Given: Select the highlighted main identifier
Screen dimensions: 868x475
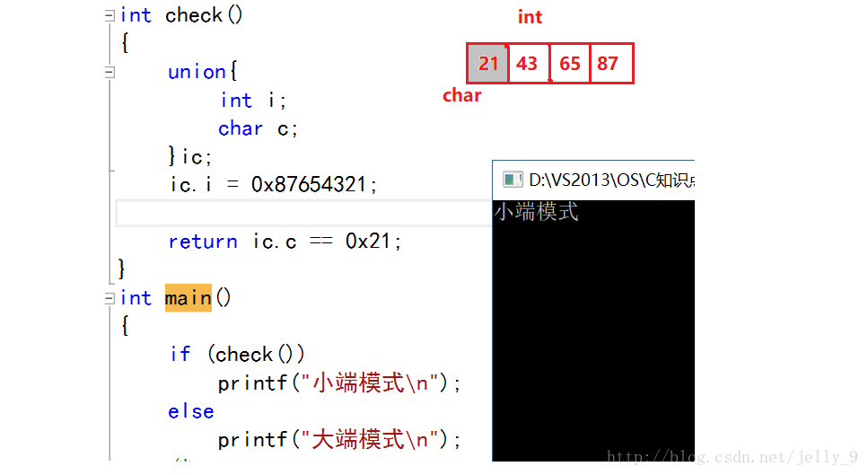Looking at the screenshot, I should 189,298.
